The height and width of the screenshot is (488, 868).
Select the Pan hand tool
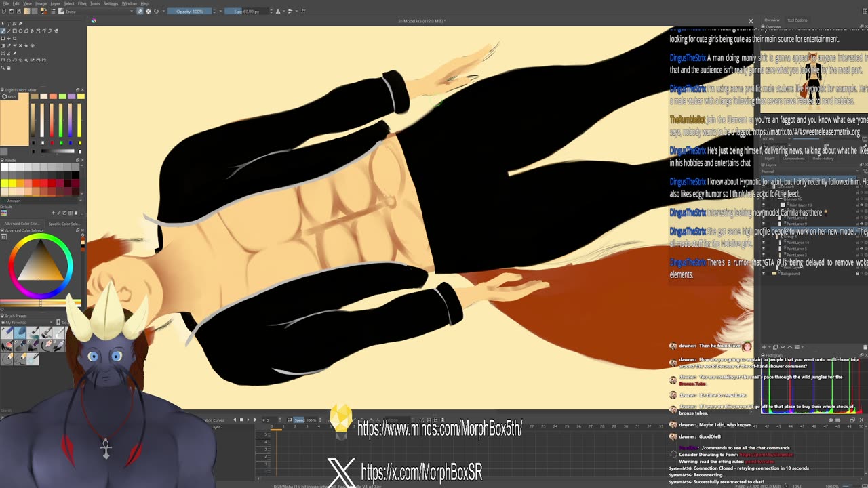pos(9,68)
